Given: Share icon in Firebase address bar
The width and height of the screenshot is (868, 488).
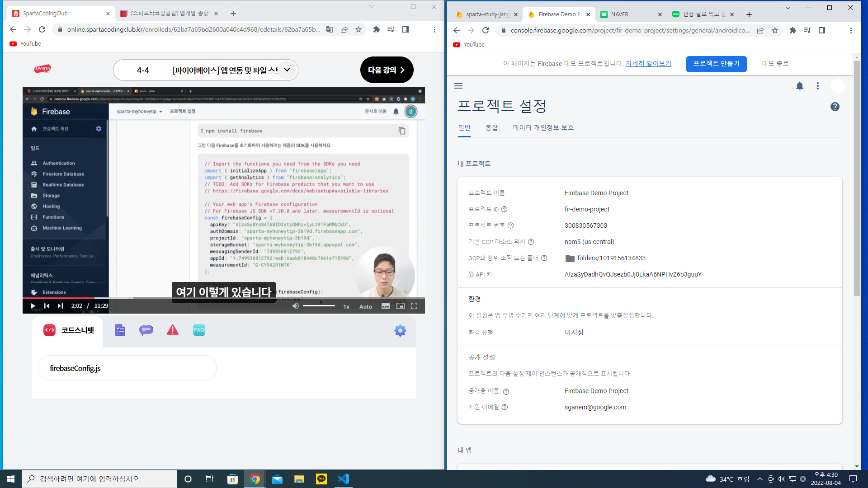Looking at the screenshot, I should coord(760,30).
